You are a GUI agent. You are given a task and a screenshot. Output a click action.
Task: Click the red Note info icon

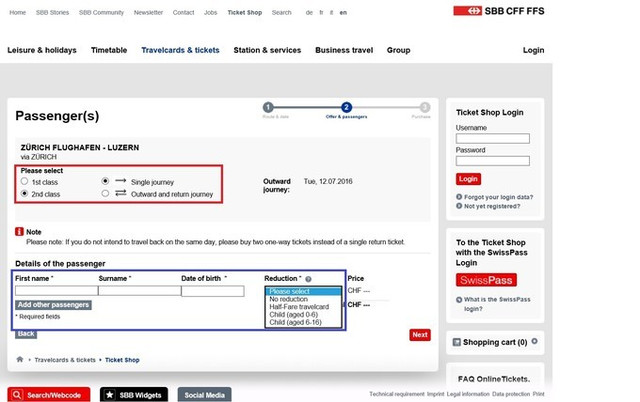[19, 232]
